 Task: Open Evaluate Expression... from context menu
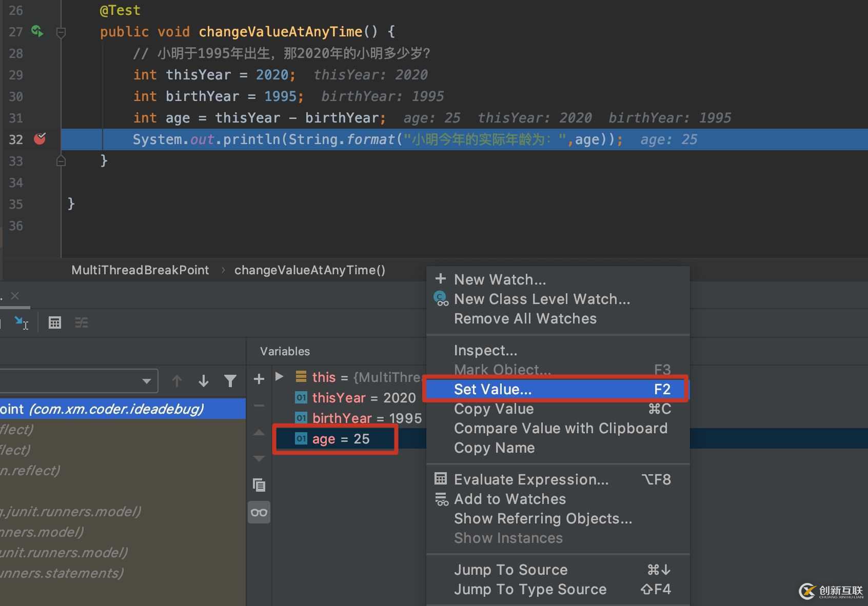point(557,479)
